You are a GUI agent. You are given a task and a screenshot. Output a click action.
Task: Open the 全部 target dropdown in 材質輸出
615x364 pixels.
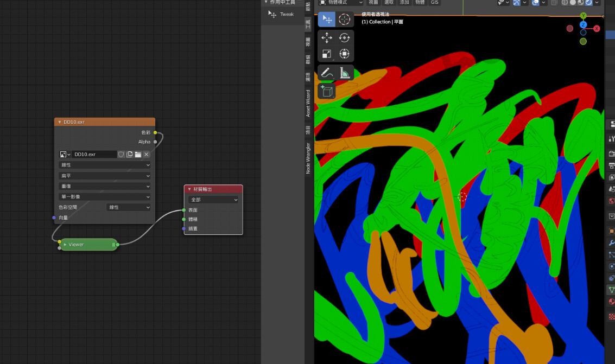(x=213, y=200)
